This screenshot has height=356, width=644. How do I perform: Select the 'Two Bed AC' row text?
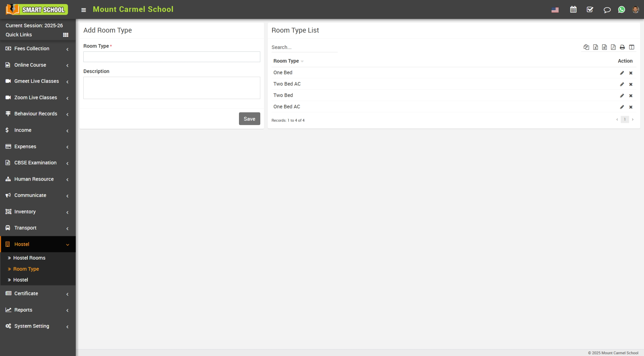tap(287, 84)
